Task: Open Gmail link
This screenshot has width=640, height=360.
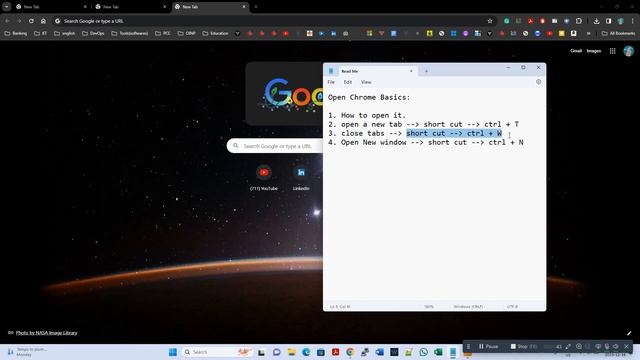Action: point(576,51)
